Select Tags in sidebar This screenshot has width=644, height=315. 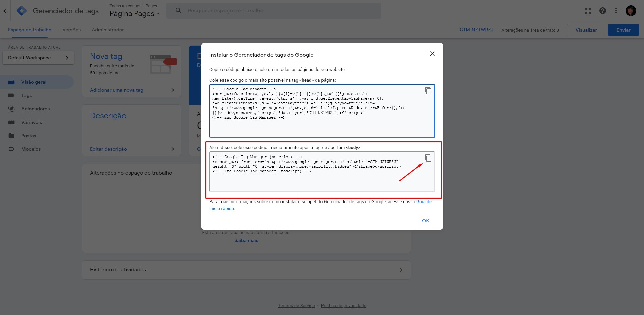(x=37, y=95)
